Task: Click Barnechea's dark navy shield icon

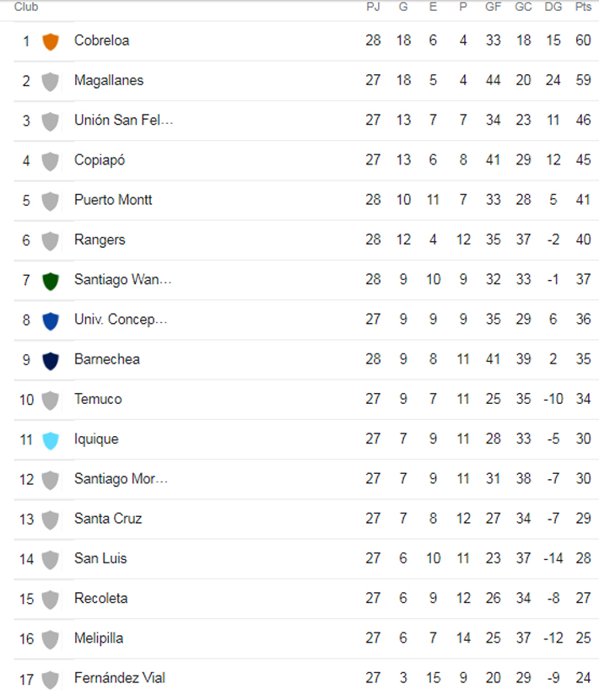Action: 51,360
